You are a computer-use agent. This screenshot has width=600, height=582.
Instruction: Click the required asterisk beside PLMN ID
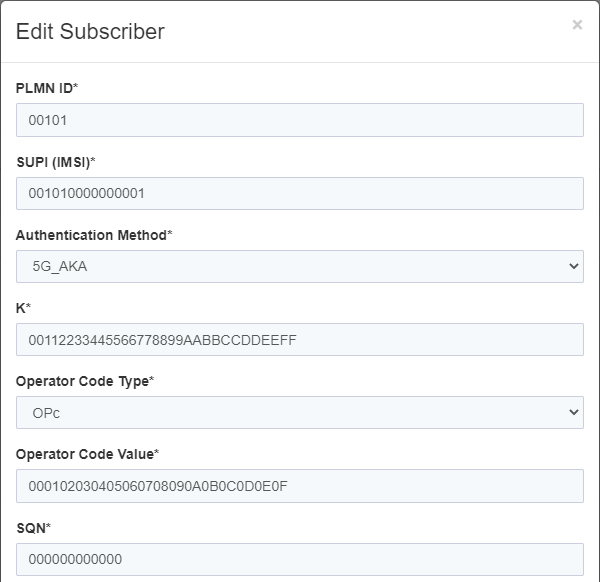[x=76, y=87]
